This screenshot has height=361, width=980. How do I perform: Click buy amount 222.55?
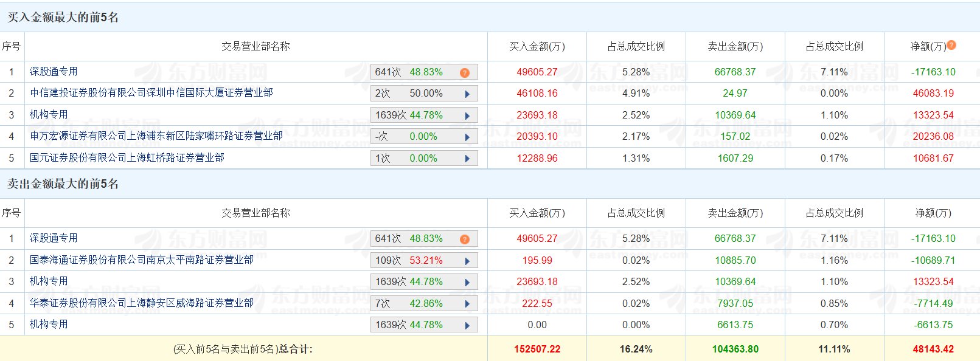(x=537, y=304)
